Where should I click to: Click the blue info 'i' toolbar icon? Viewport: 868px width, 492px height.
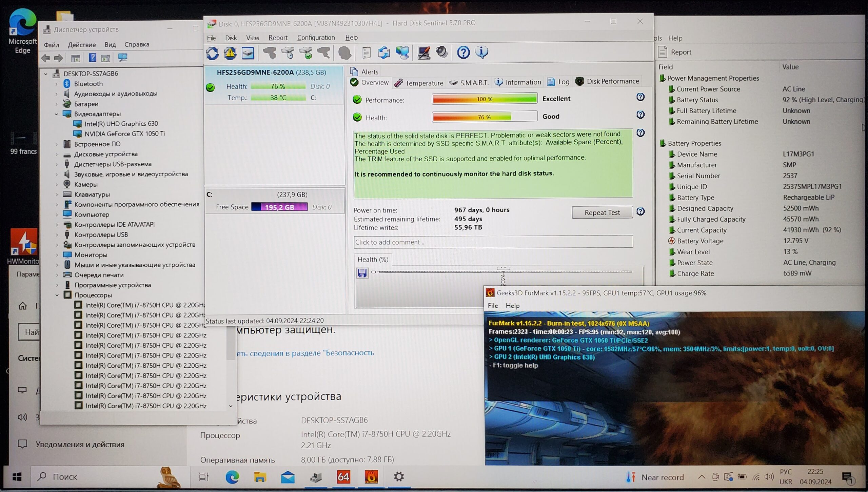point(481,52)
